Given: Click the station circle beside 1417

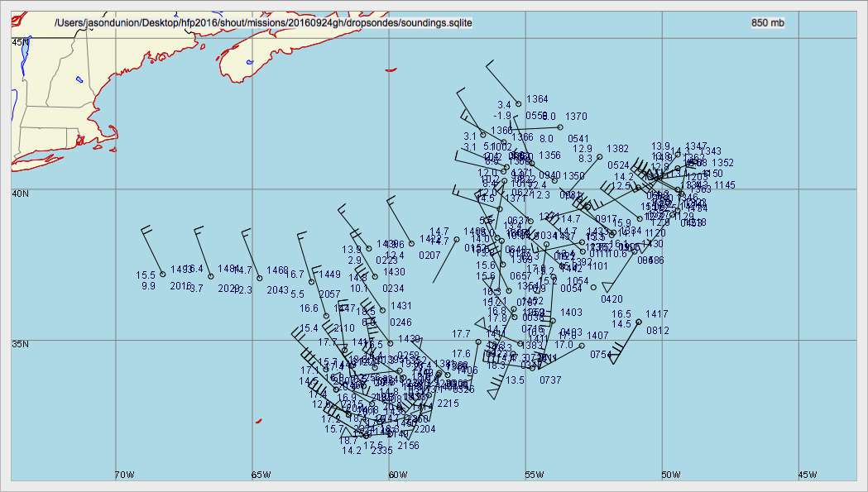Looking at the screenshot, I should (639, 322).
